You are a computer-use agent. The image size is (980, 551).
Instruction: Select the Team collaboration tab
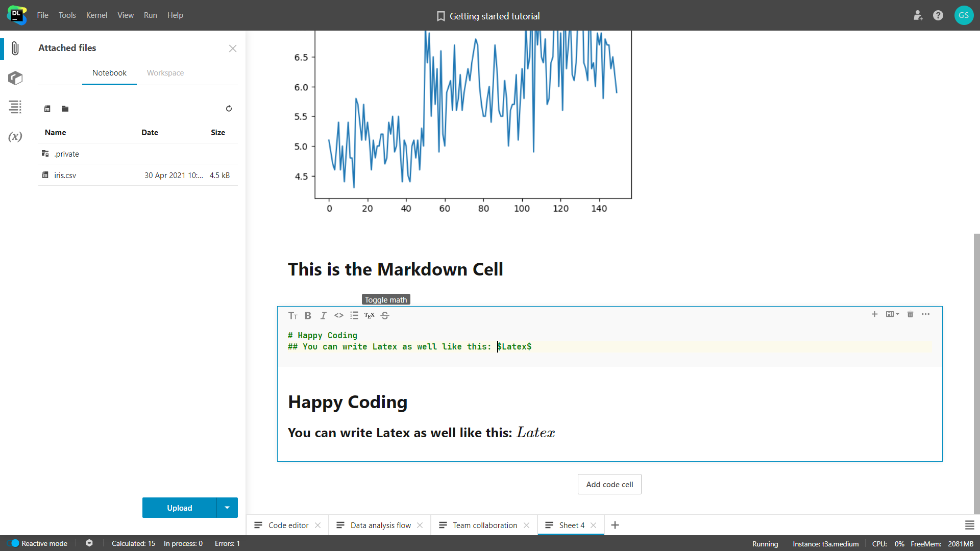484,525
